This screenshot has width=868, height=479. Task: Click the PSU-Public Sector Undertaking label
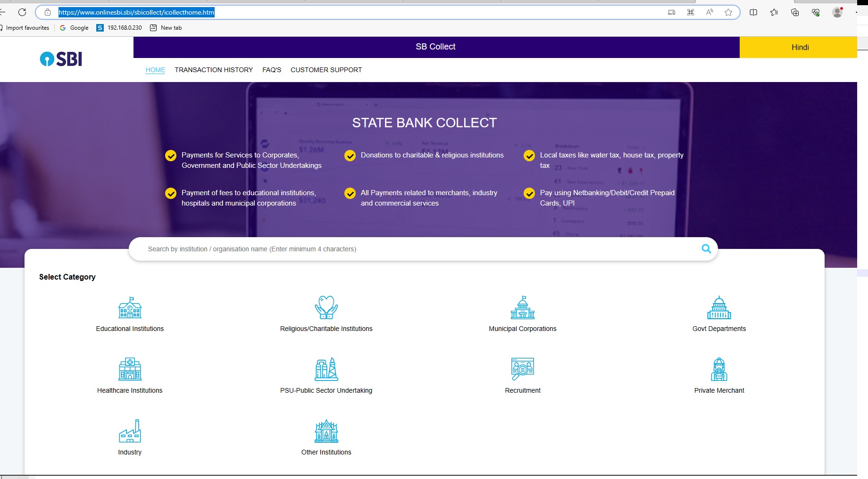(326, 390)
